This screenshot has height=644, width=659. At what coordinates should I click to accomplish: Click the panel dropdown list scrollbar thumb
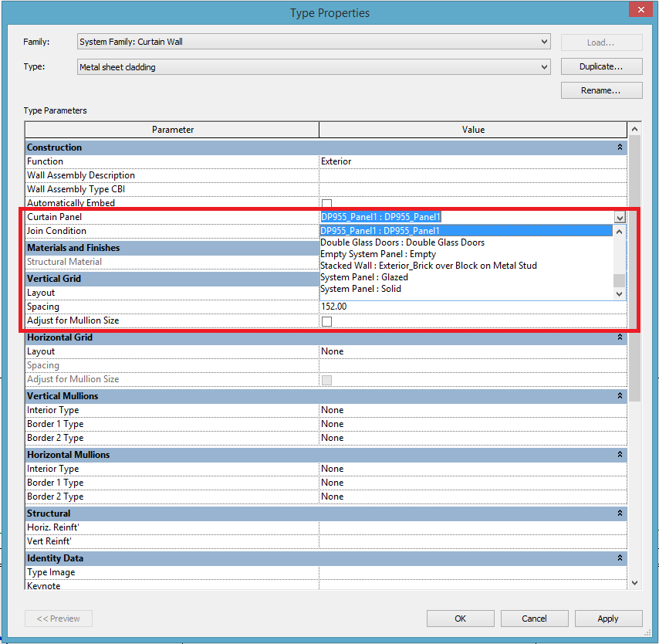pyautogui.click(x=619, y=280)
